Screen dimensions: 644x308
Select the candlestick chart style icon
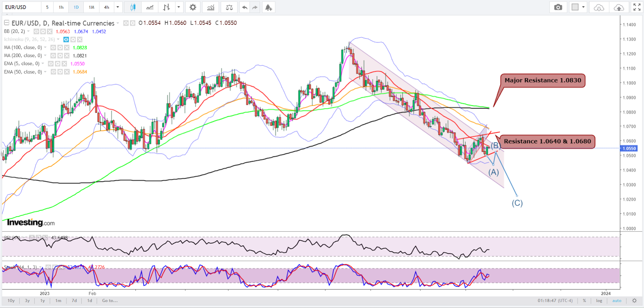[x=132, y=7]
